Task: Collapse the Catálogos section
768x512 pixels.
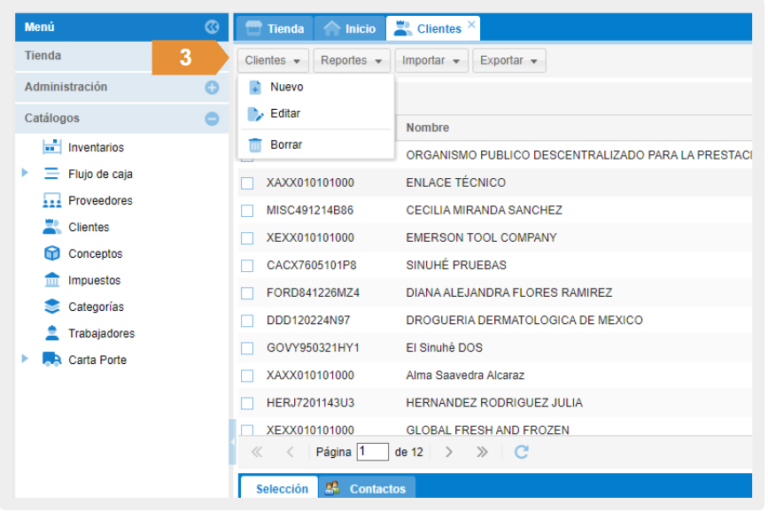Action: click(x=212, y=118)
